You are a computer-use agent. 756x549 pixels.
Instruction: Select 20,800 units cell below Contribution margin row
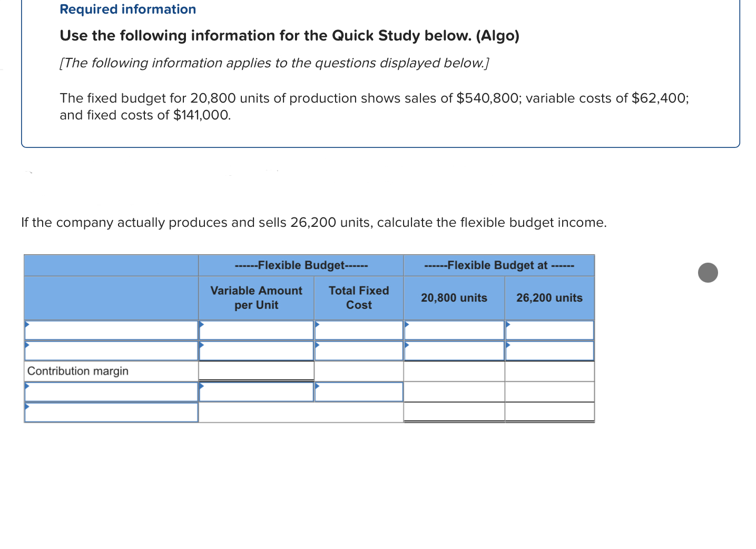(454, 392)
